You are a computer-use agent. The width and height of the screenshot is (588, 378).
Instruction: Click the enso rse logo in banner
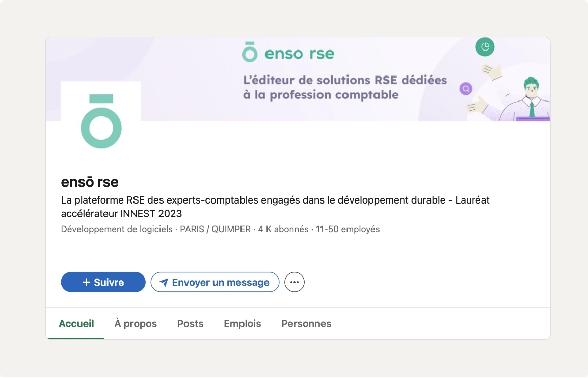click(288, 53)
